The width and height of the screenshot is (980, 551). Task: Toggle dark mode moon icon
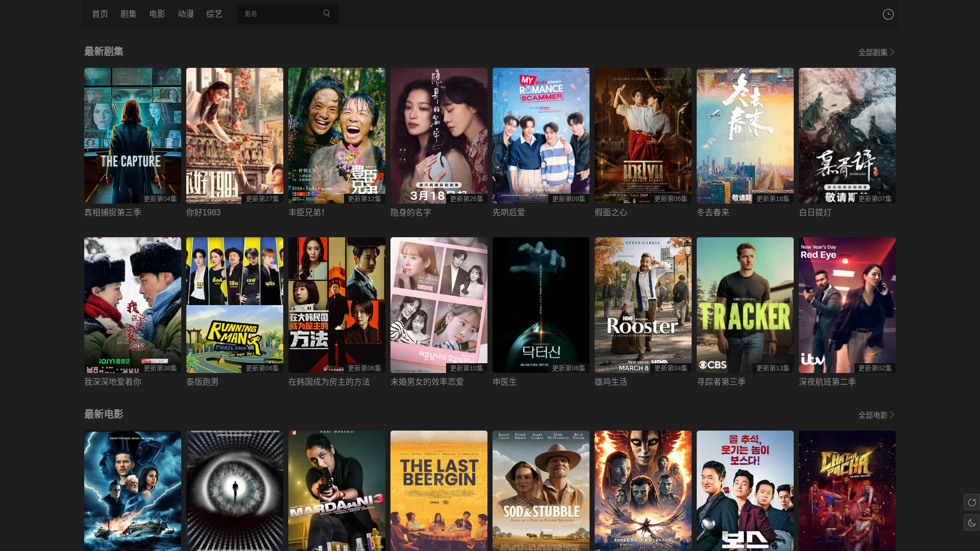click(971, 522)
